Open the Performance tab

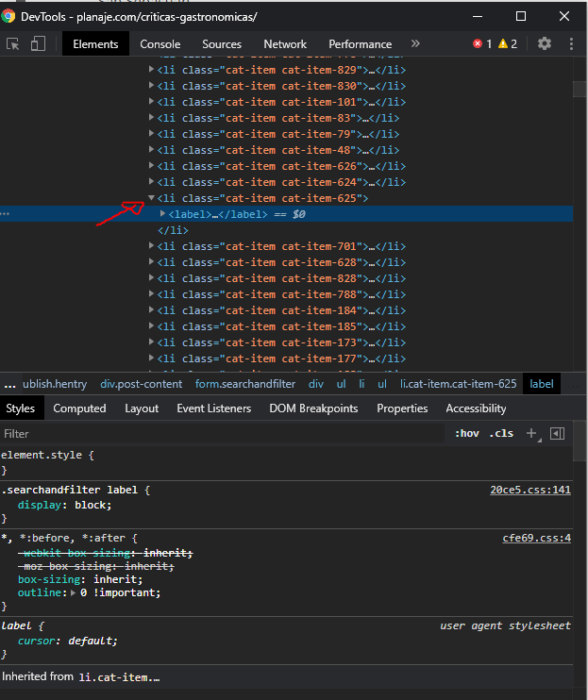pyautogui.click(x=361, y=43)
